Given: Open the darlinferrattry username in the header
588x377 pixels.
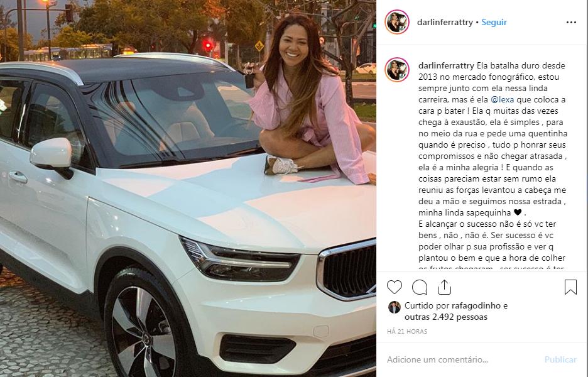Looking at the screenshot, I should [445, 22].
